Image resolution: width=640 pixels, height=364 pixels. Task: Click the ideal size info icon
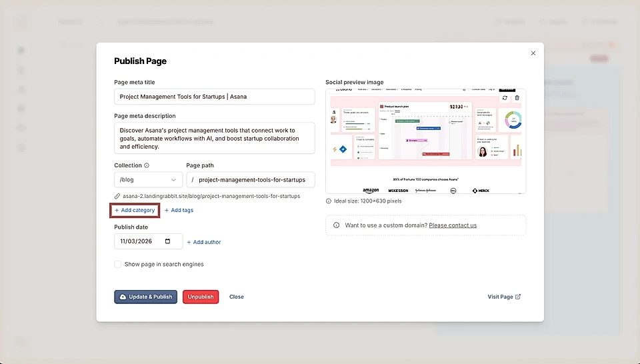coord(329,201)
